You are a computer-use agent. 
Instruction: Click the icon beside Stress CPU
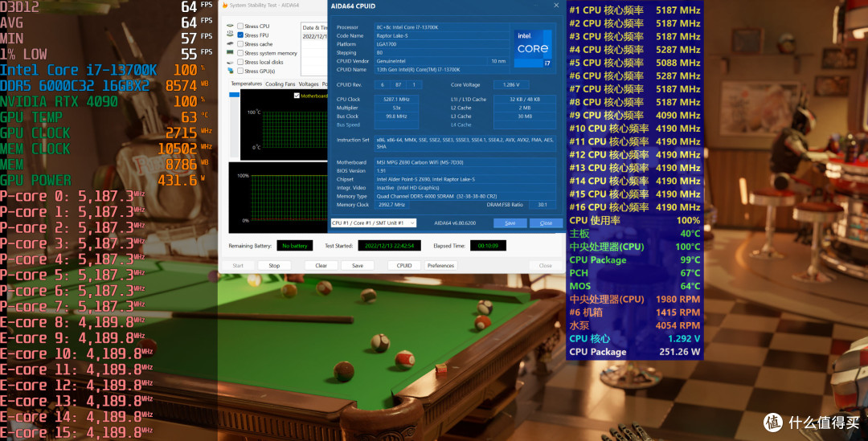point(230,26)
